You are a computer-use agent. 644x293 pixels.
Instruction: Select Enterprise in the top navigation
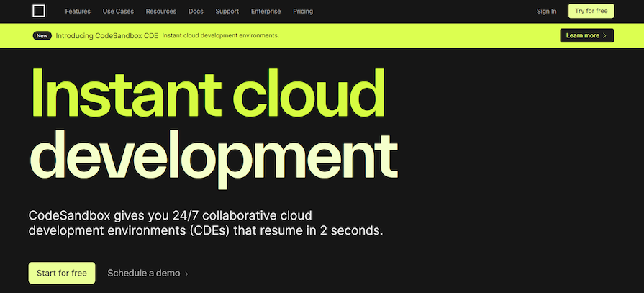266,12
